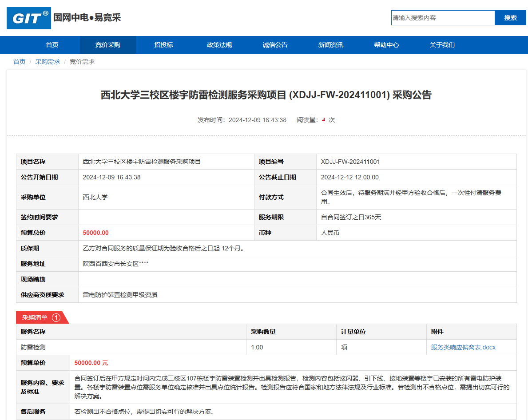Click the red circled number 1 badge
The image size is (528, 420).
56,317
